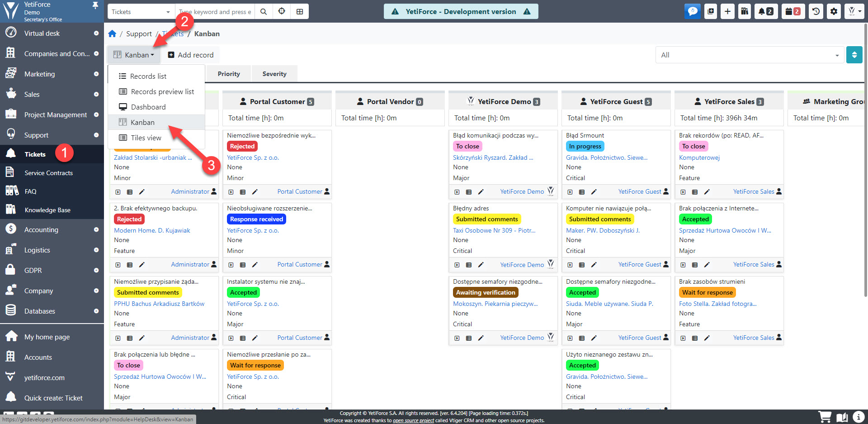Click the search magnifier icon
Image resolution: width=868 pixels, height=424 pixels.
264,11
